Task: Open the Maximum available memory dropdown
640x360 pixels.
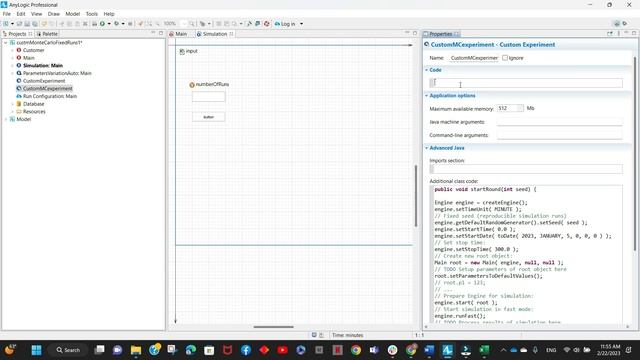Action: 520,108
